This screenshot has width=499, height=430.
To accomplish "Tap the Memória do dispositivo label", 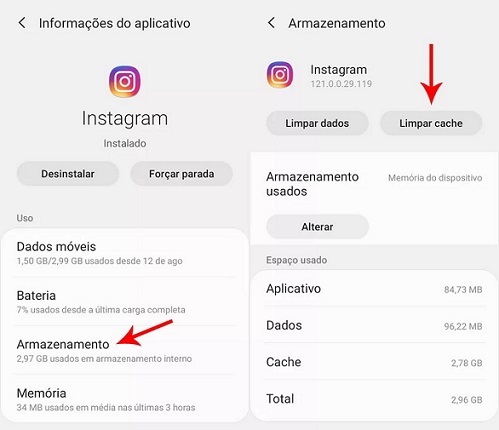I will (x=435, y=178).
